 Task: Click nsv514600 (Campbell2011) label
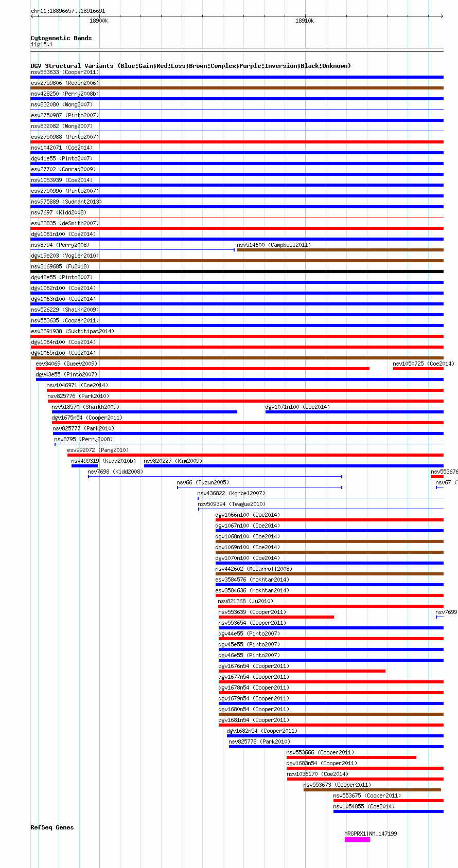click(x=274, y=245)
